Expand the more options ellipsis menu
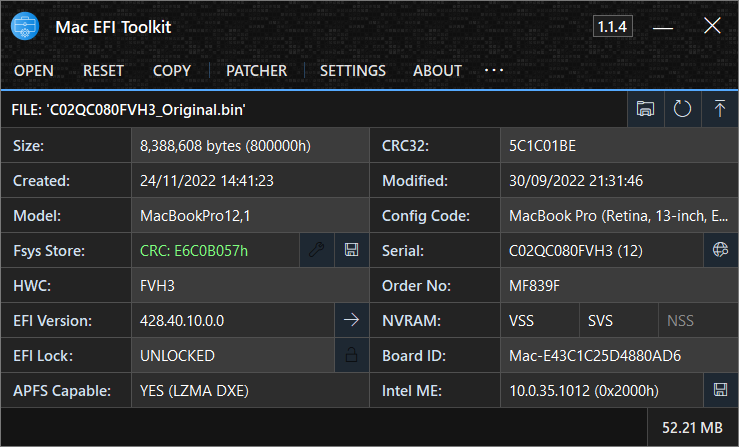The image size is (739, 447). pyautogui.click(x=494, y=71)
